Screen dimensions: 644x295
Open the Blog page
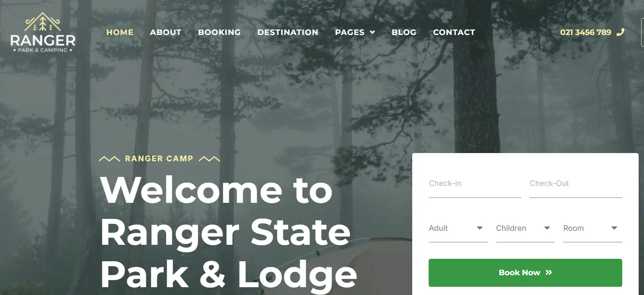404,32
